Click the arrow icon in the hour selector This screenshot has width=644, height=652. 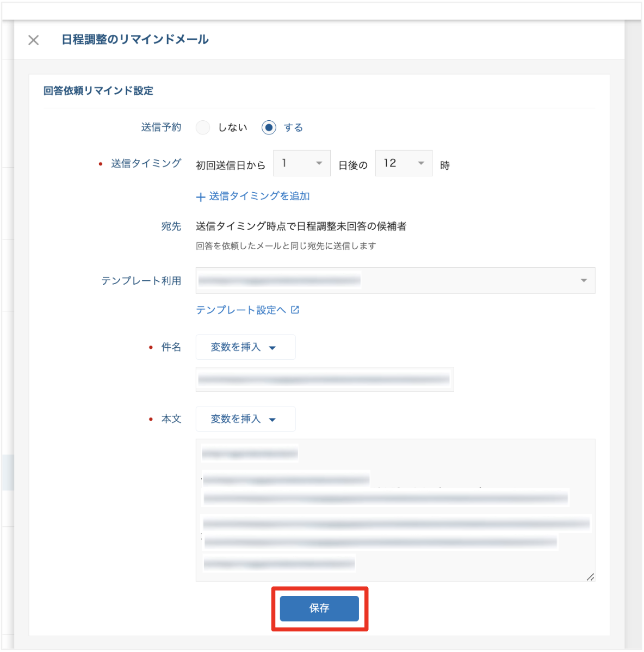coord(420,163)
